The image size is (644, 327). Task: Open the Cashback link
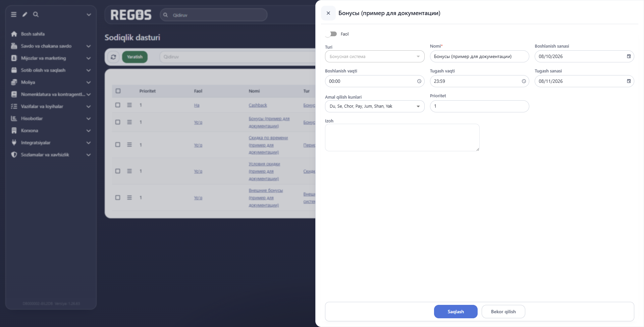point(258,105)
